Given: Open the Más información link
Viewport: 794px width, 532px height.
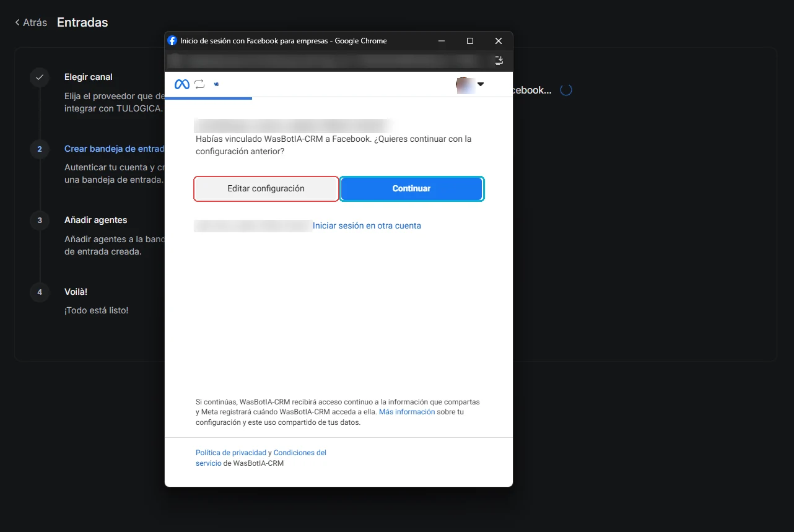Looking at the screenshot, I should coord(407,412).
